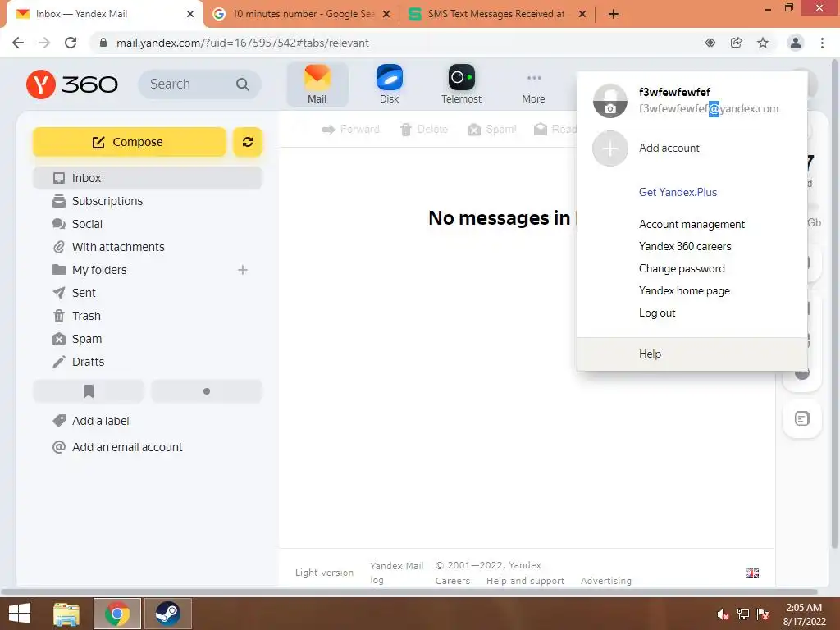Select Change password
840x630 pixels.
click(682, 269)
